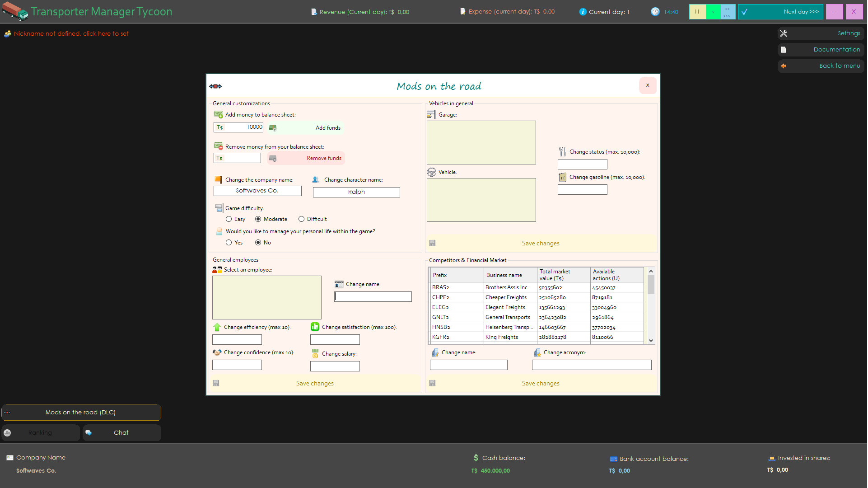868x488 pixels.
Task: Click the clock icon showing 14:40
Action: [655, 12]
